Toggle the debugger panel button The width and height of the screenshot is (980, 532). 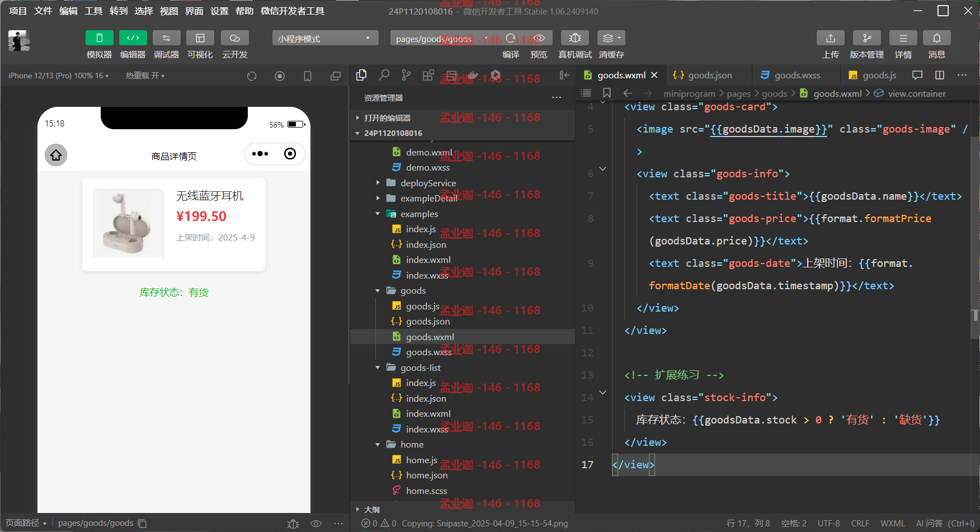tap(166, 38)
